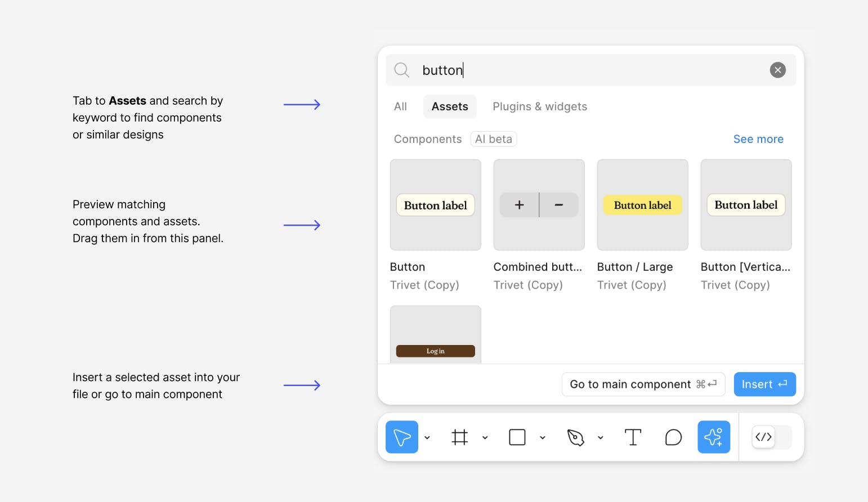Select the Comment tool
Screen dimensions: 868x502
point(673,437)
